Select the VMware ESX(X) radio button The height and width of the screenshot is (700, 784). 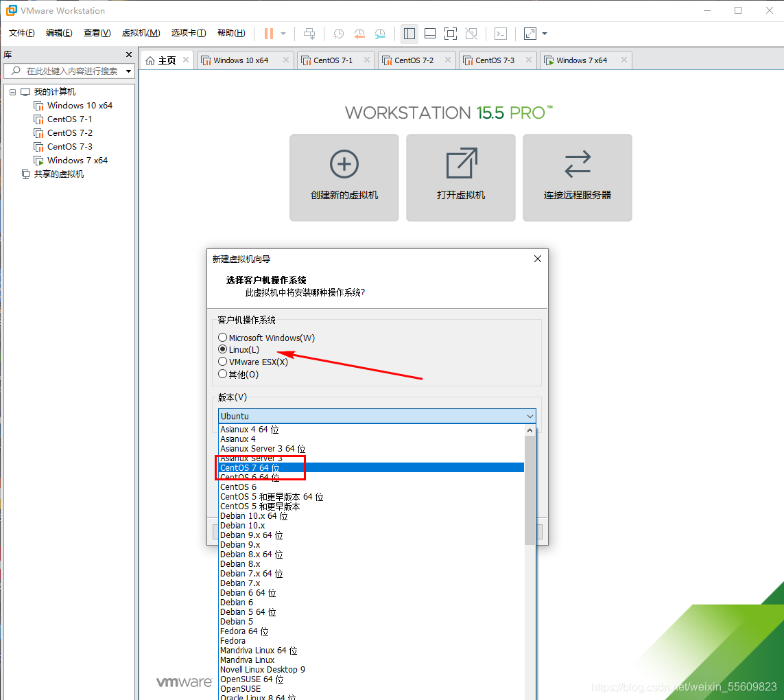click(222, 361)
